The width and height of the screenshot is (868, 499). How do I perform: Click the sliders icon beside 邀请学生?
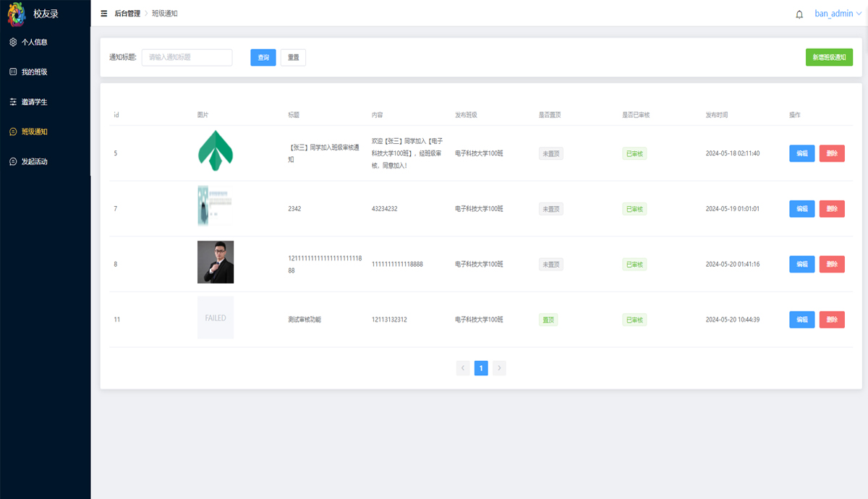[x=13, y=102]
